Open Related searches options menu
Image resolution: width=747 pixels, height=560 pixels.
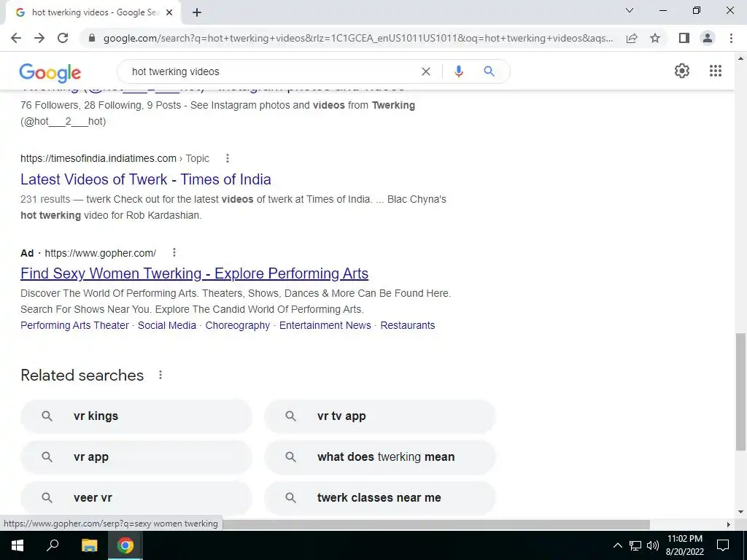pos(160,376)
